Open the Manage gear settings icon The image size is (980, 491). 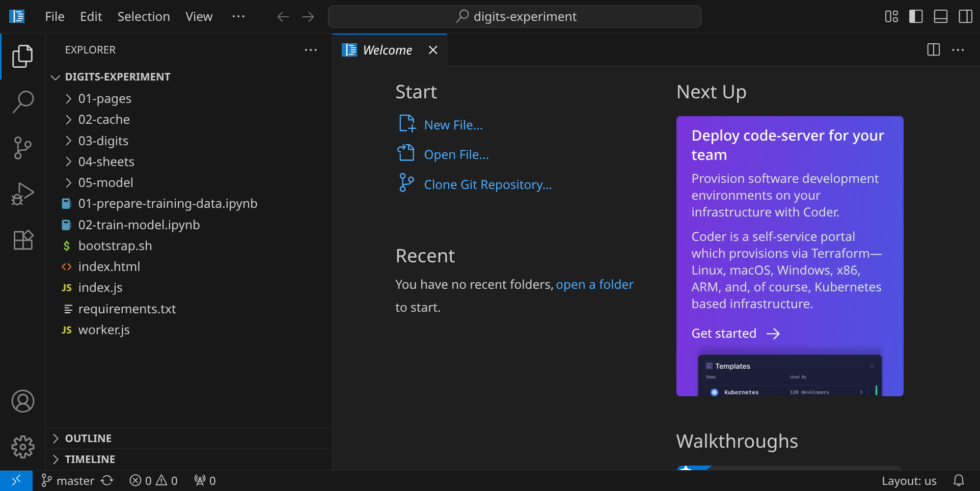pos(23,447)
